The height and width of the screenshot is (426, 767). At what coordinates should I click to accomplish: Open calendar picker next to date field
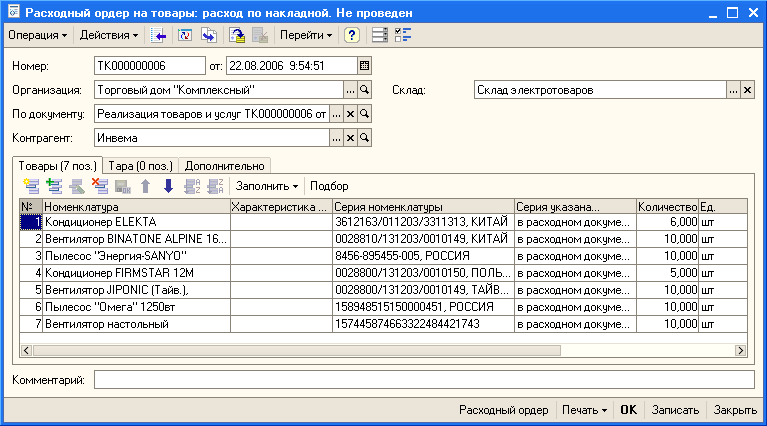pos(364,66)
